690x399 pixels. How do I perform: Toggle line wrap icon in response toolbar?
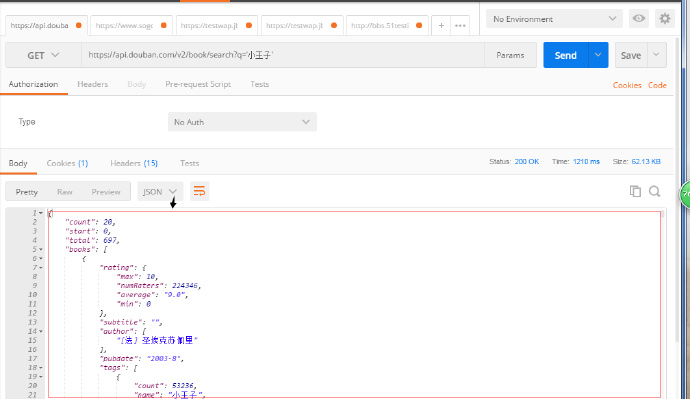point(199,191)
